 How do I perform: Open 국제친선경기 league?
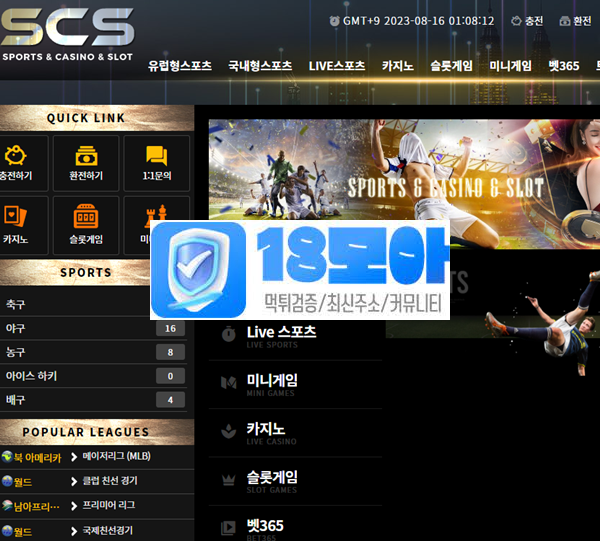pyautogui.click(x=108, y=530)
